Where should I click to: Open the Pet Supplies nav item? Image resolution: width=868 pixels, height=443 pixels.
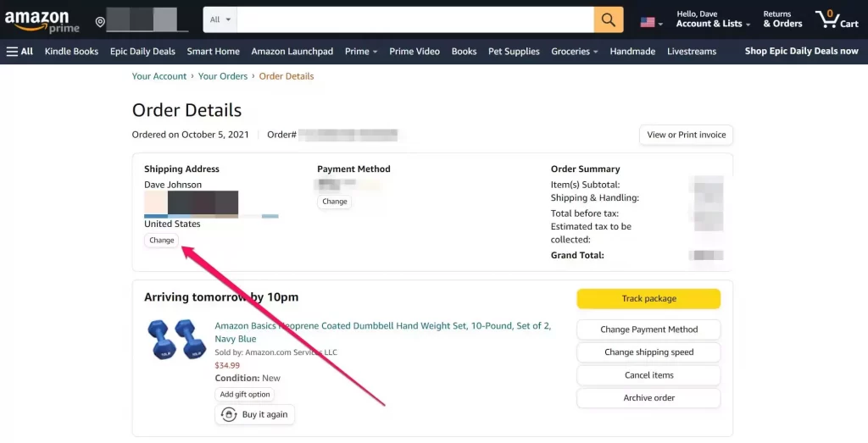tap(514, 52)
